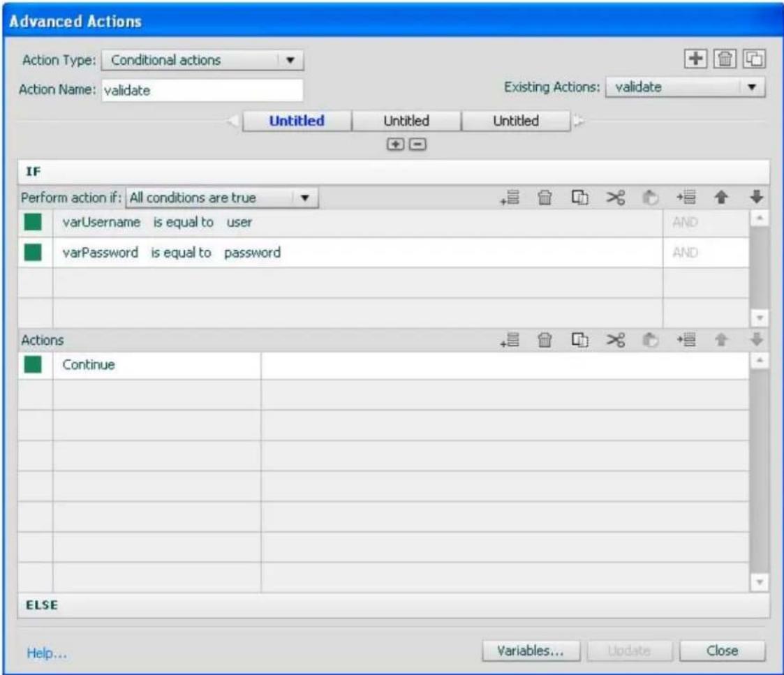Remove a decision tab with small minus button
Image resolution: width=784 pixels, height=675 pixels.
(x=418, y=144)
